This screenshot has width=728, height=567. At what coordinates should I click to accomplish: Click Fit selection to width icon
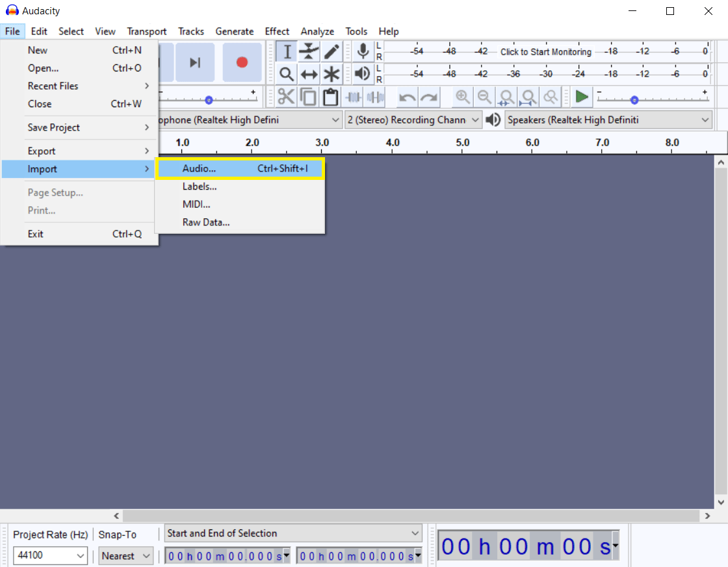click(506, 97)
